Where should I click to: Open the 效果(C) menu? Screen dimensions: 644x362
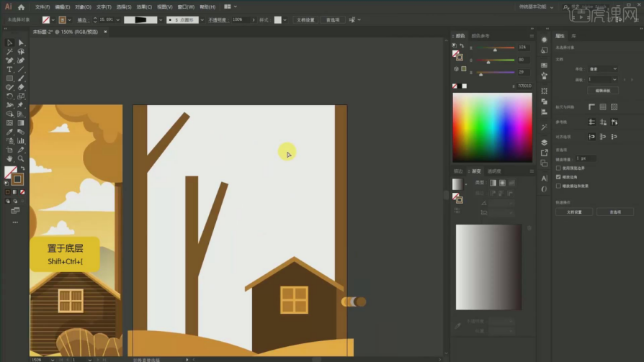[143, 6]
